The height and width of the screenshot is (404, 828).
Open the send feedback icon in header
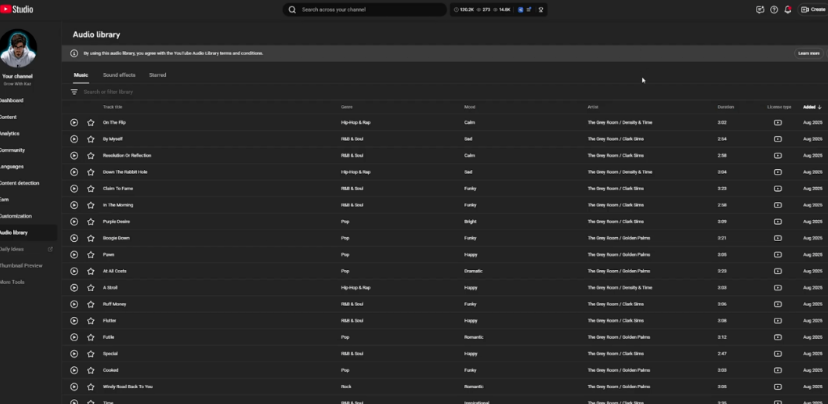point(760,9)
